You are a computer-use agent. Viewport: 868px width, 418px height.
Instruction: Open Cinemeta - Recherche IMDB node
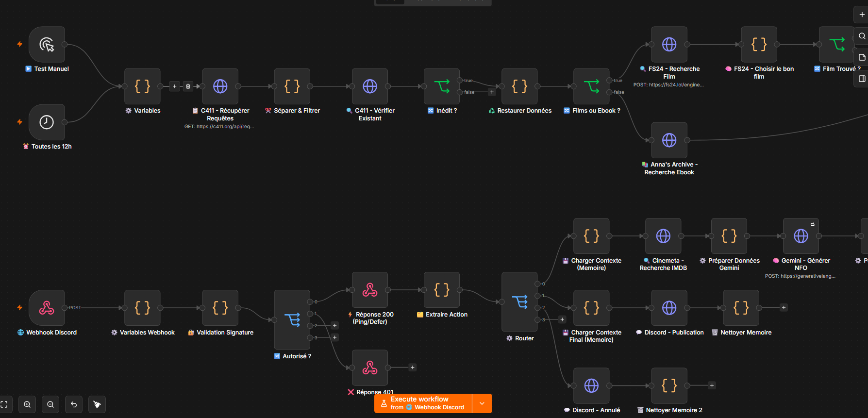tap(663, 236)
